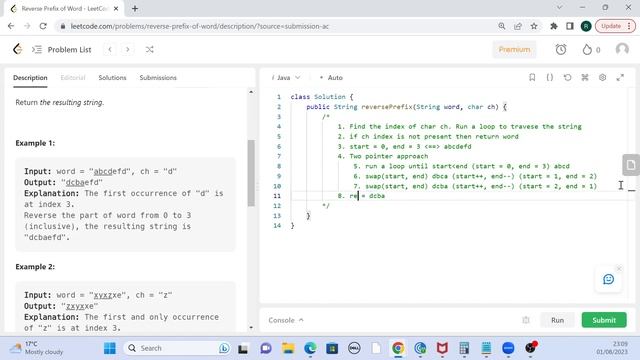Toggle the Auto indicator in the editor toolbar
The image size is (640, 360).
(331, 78)
